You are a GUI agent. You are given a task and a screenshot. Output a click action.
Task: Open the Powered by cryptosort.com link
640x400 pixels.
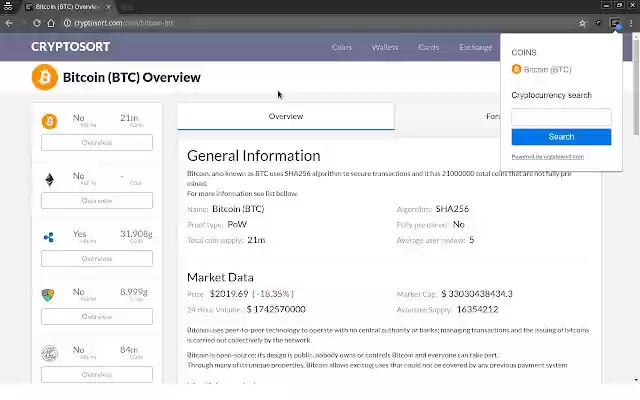(x=547, y=157)
